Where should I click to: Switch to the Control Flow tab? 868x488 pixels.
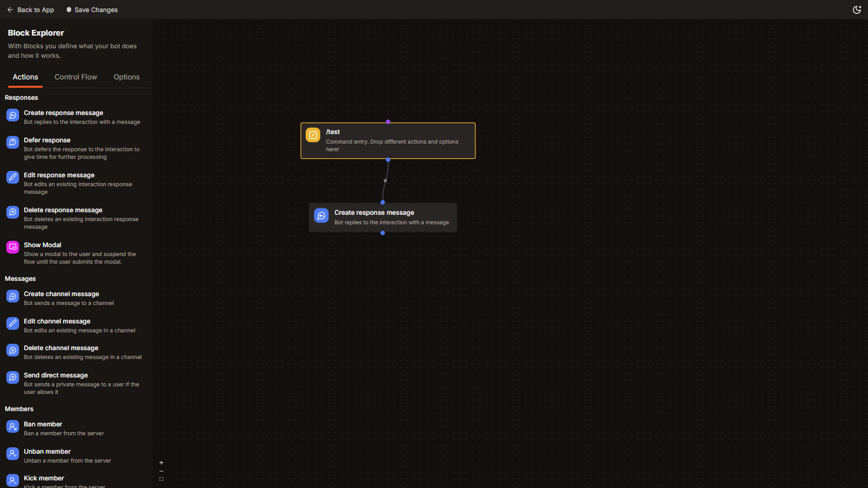[x=76, y=77]
